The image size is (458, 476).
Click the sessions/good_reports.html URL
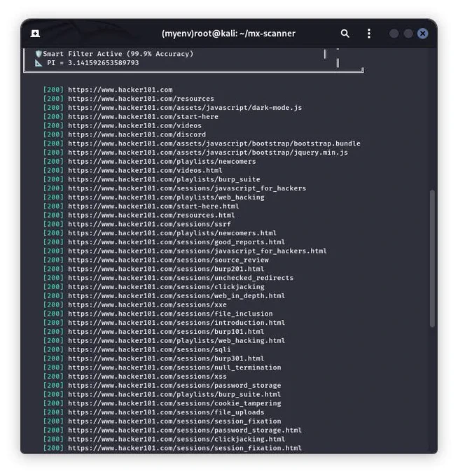point(176,242)
